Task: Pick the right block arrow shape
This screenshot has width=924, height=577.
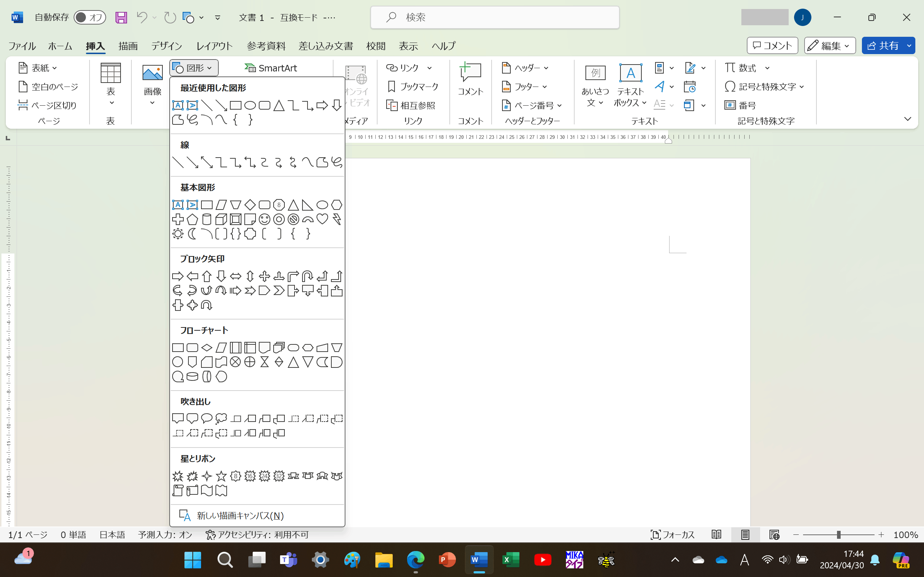Action: (x=178, y=276)
